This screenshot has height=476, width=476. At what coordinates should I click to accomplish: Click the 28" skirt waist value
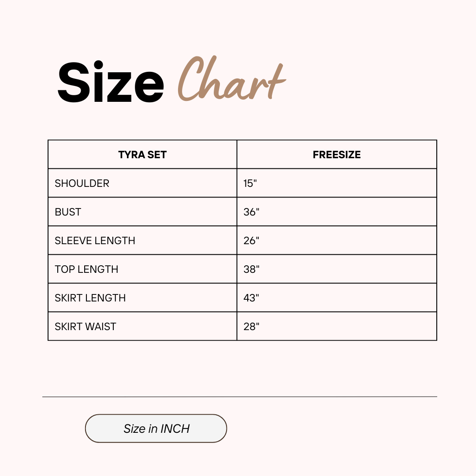click(251, 327)
